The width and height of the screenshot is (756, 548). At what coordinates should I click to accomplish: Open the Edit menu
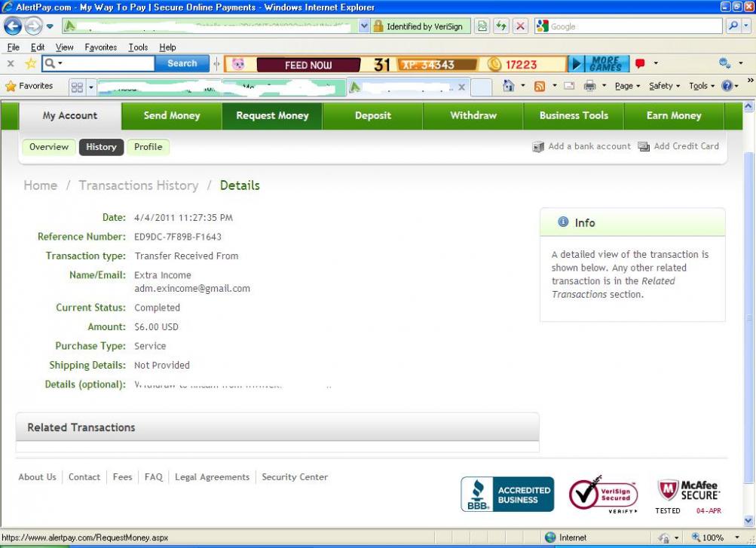[38, 47]
